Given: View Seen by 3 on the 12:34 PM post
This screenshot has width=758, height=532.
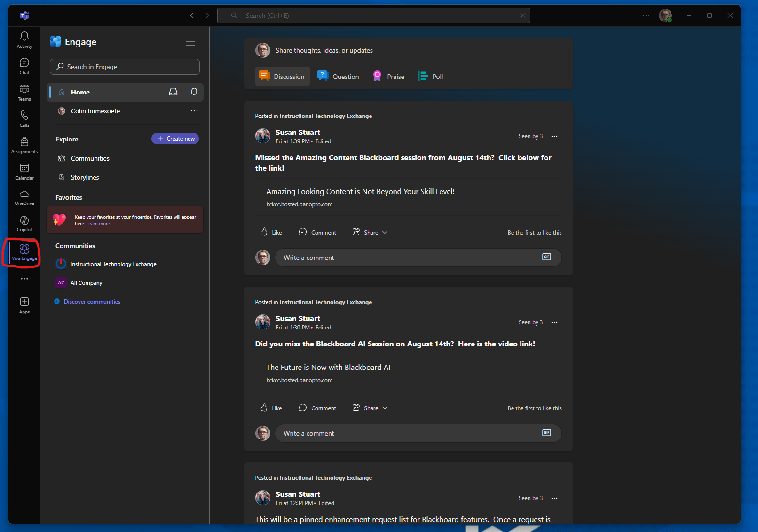Looking at the screenshot, I should 530,498.
